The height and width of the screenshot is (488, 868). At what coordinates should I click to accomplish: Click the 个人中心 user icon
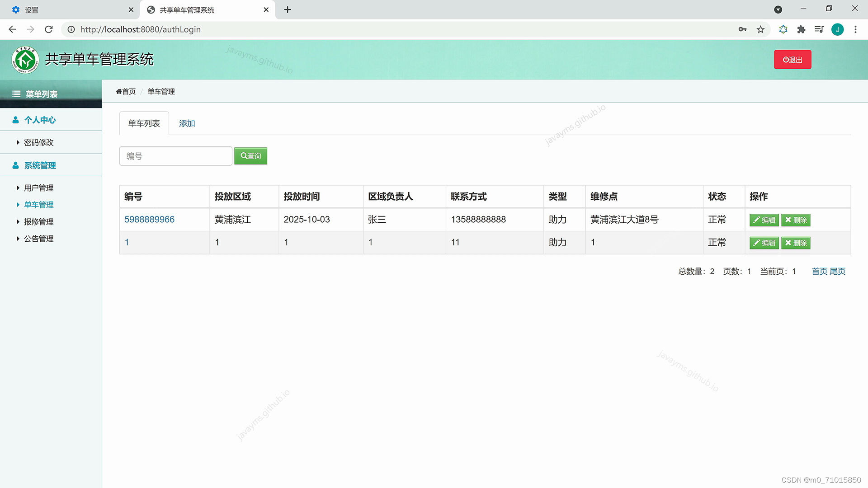(x=15, y=120)
